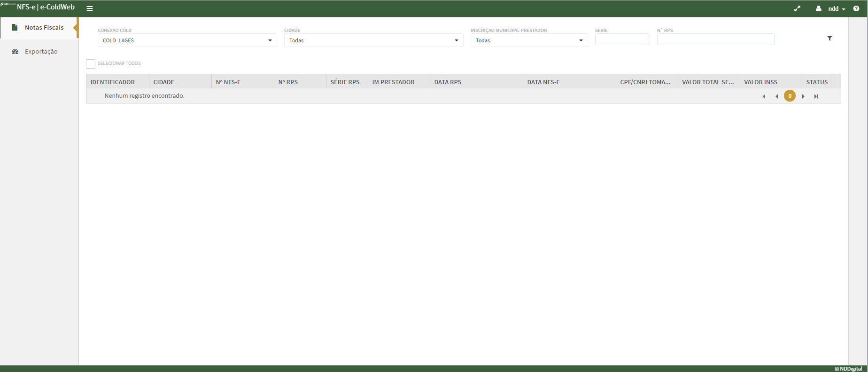The image size is (868, 372).
Task: Go to first page of results
Action: (763, 96)
